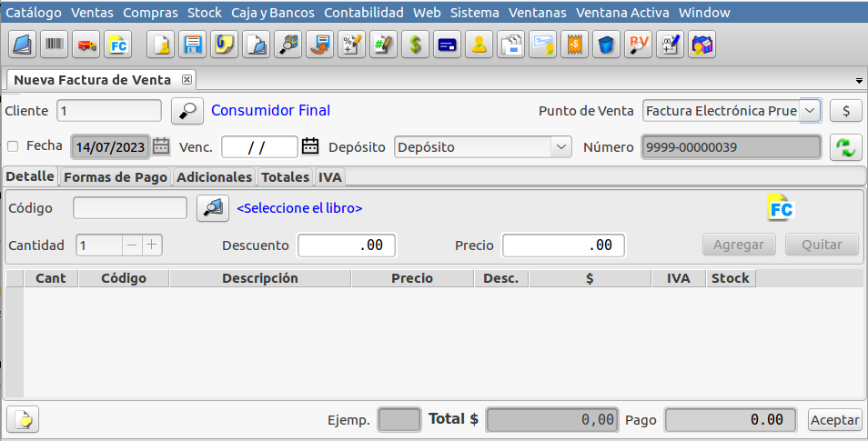Search for a client with the magnifier

coord(187,111)
